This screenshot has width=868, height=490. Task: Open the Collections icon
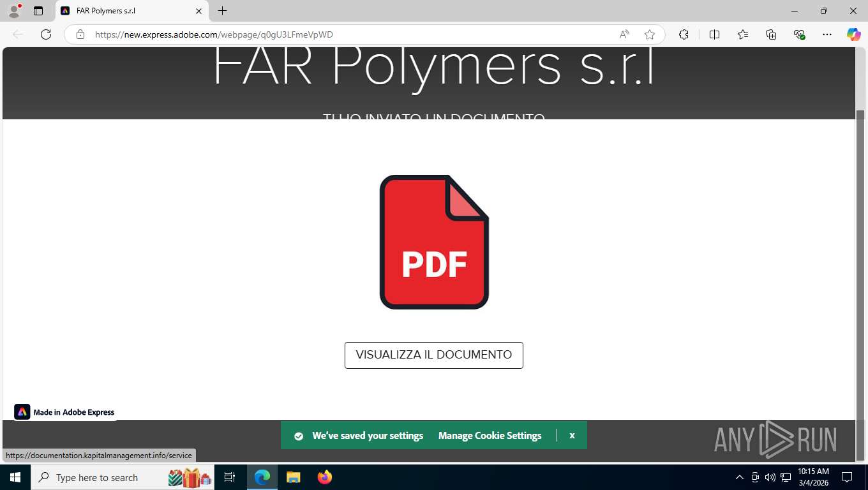pyautogui.click(x=771, y=34)
